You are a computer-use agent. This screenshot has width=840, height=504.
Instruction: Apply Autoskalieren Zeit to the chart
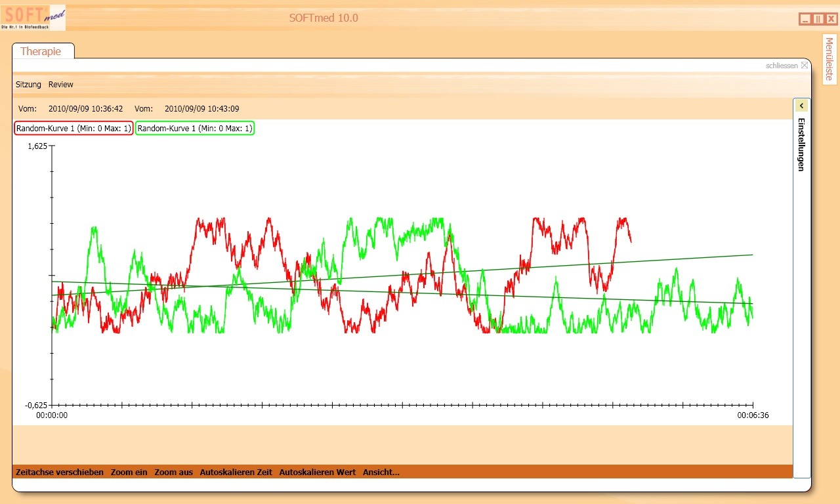point(235,472)
